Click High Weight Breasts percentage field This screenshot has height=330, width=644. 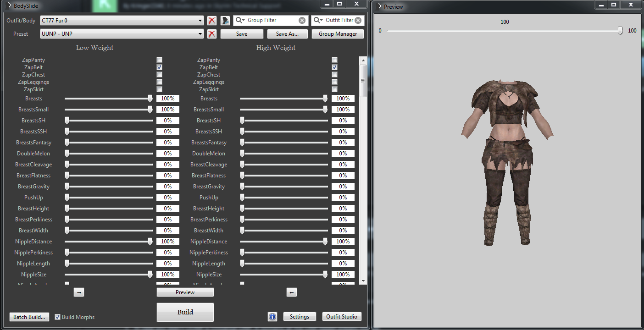343,99
